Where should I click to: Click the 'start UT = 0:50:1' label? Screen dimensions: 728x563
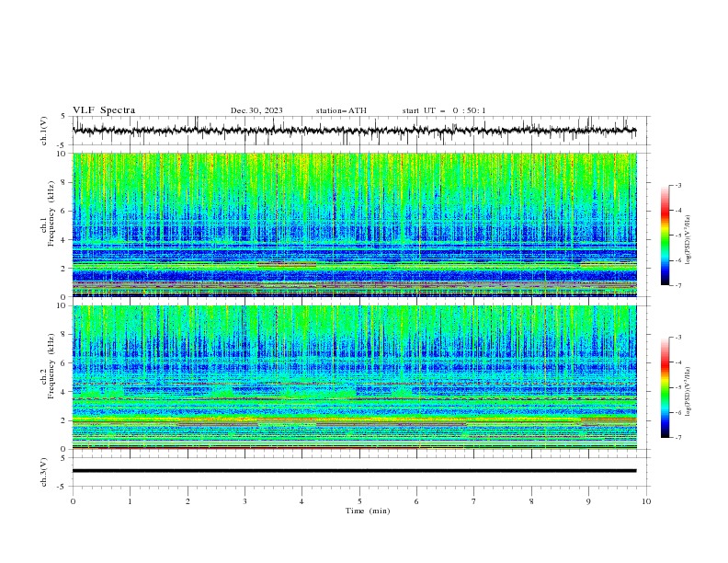coord(443,110)
